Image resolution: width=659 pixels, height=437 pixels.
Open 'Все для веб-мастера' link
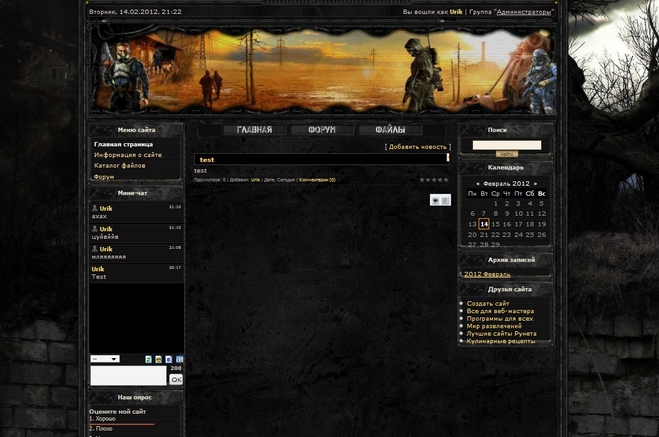pos(500,311)
